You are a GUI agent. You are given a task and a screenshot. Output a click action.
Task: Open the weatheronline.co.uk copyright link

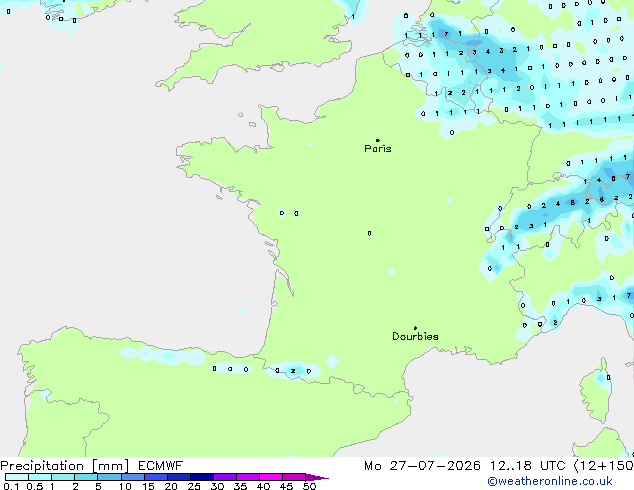pos(550,481)
